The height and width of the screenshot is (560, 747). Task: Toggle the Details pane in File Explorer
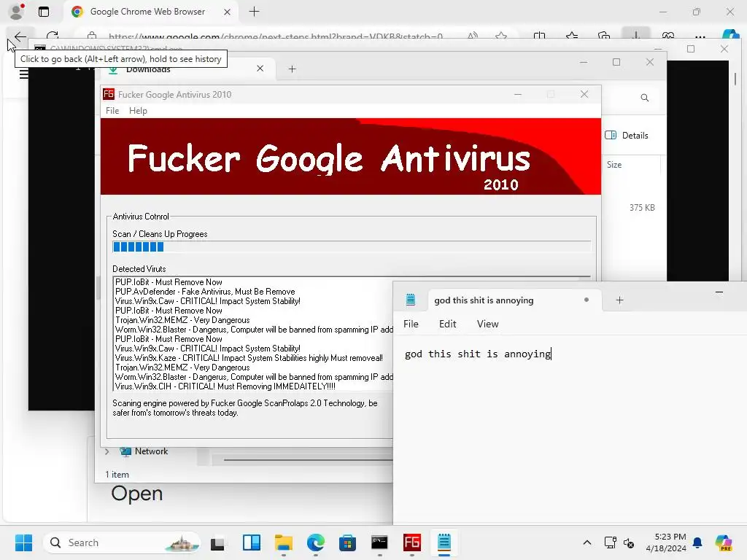[627, 135]
